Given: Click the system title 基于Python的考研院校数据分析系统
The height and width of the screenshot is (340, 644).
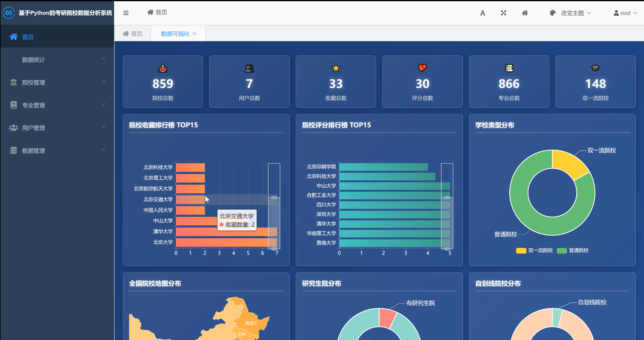Looking at the screenshot, I should point(66,13).
